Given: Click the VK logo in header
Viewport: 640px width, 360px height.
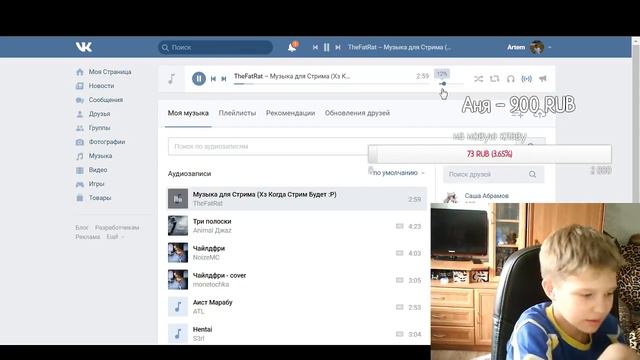Looking at the screenshot, I should 84,47.
